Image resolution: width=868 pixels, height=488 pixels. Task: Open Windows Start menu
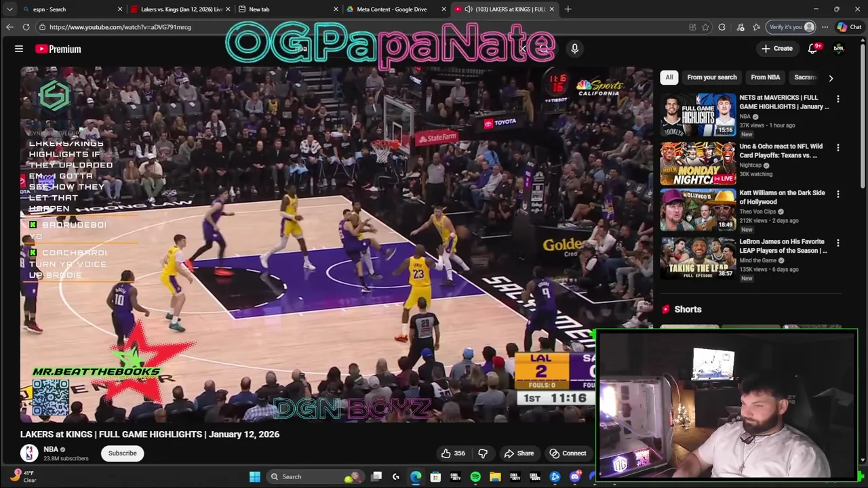coord(254,477)
